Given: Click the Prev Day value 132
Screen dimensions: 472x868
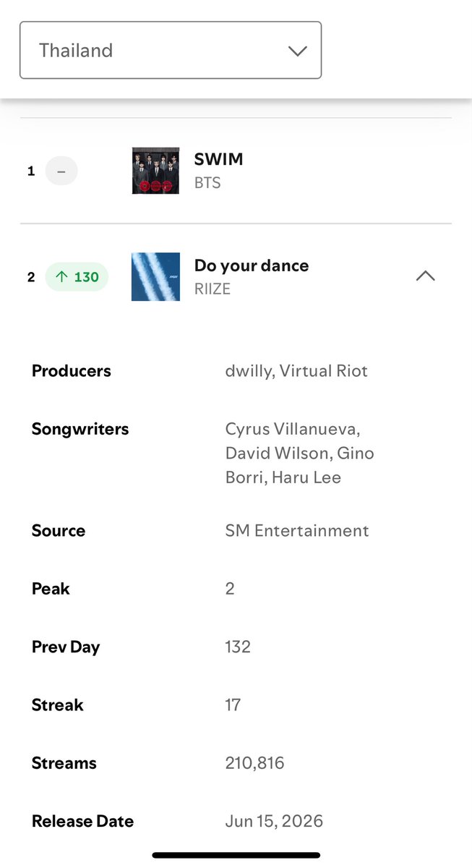Looking at the screenshot, I should (238, 647).
